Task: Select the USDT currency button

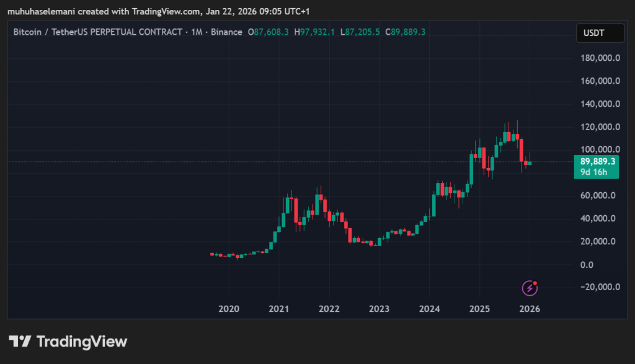Action: coord(600,33)
